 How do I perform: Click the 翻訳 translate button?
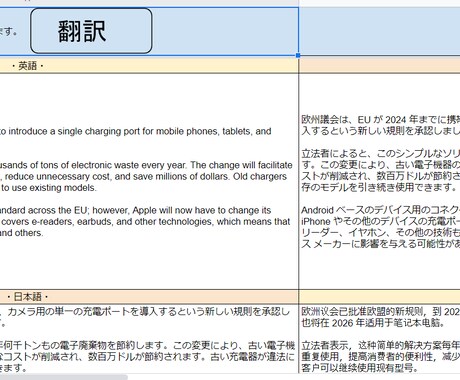[91, 31]
